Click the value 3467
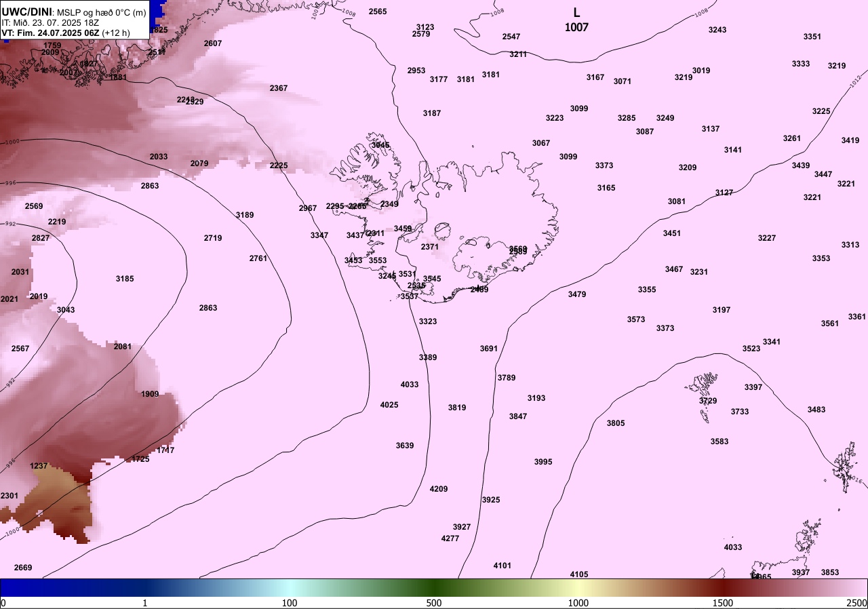 click(x=674, y=269)
